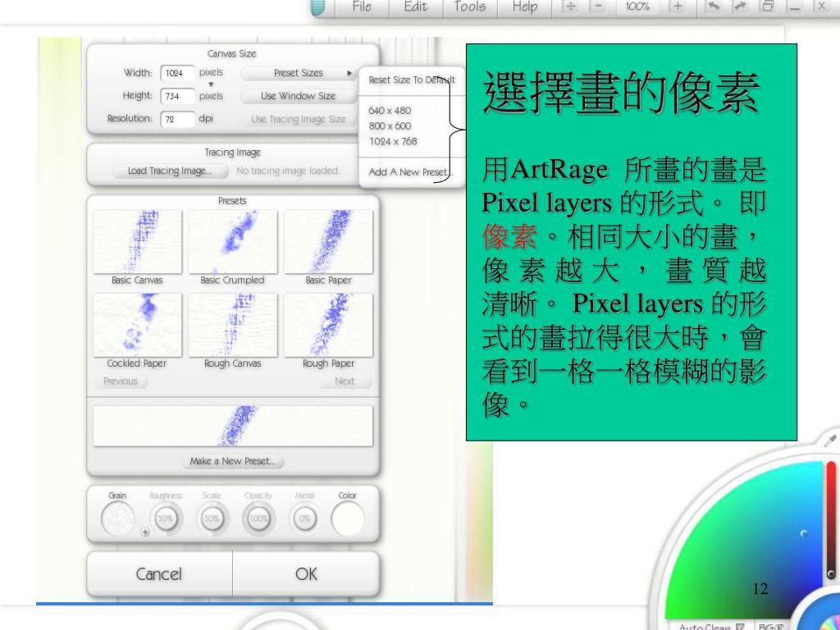
Task: Select the 800 x 600 preset size
Action: [390, 126]
